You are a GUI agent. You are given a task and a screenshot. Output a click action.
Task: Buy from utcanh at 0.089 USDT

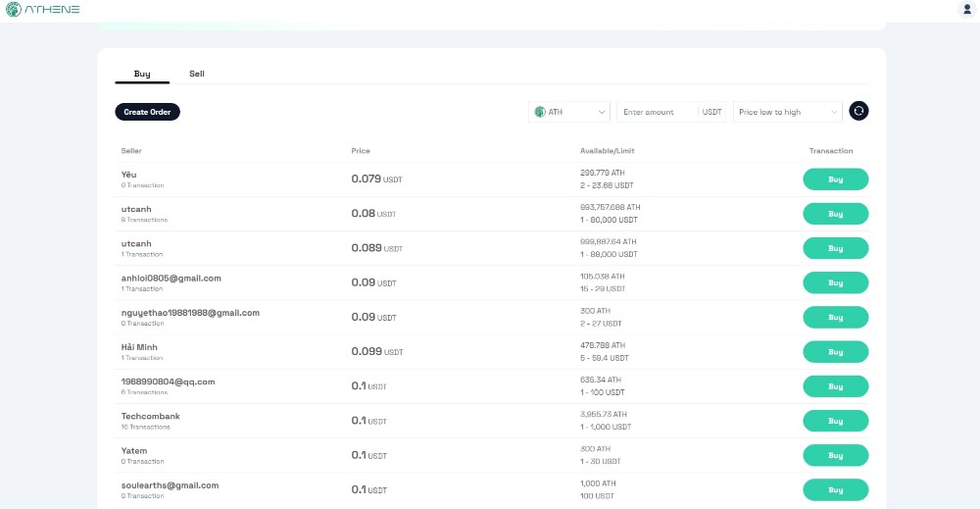tap(836, 248)
